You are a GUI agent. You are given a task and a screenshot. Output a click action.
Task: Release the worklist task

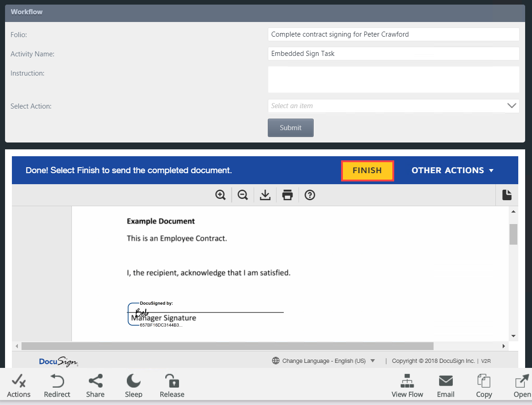pyautogui.click(x=172, y=386)
